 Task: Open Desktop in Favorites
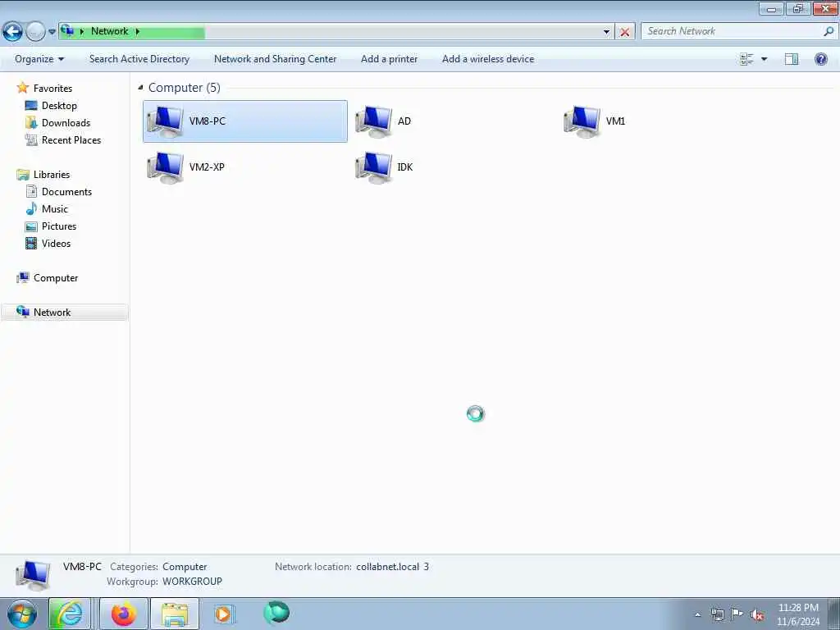point(59,106)
